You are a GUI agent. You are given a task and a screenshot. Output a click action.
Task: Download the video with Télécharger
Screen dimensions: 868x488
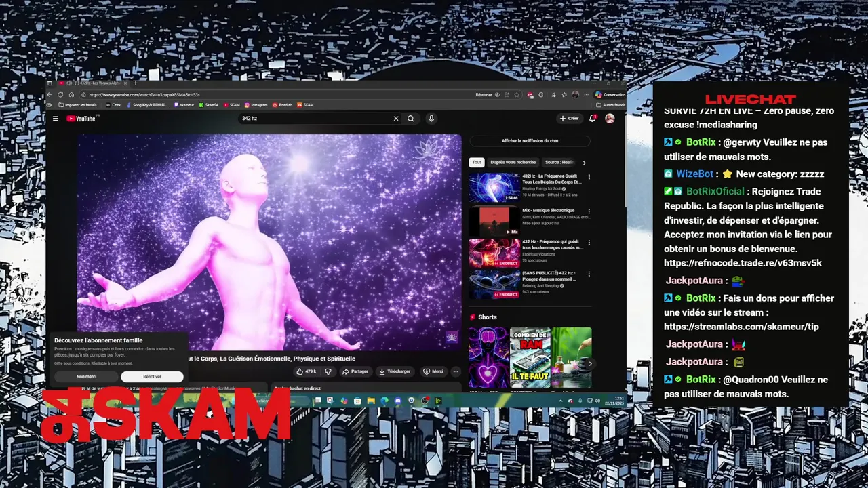pyautogui.click(x=395, y=371)
